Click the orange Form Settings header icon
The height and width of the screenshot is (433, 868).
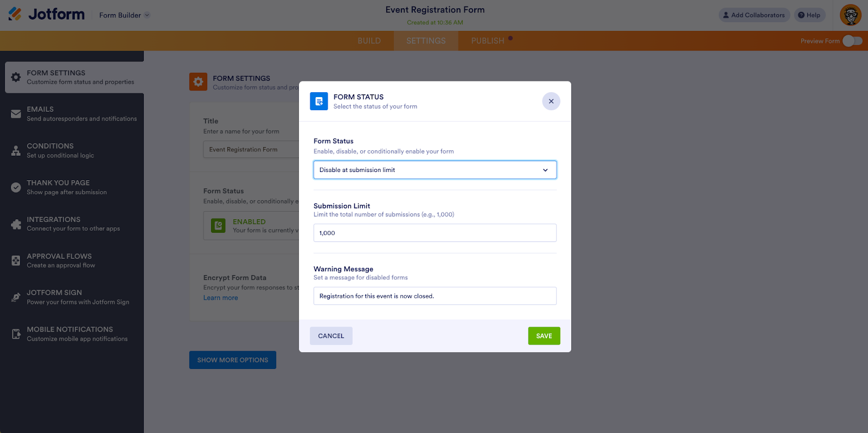pos(198,82)
